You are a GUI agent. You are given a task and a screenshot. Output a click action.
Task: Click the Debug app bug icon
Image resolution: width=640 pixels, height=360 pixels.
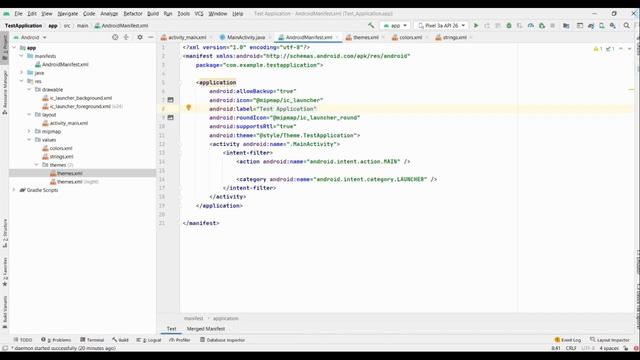pos(509,25)
